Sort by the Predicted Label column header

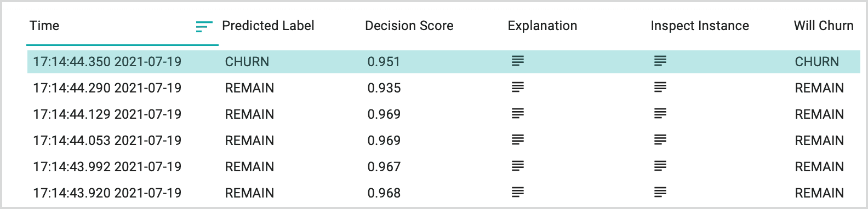pos(268,26)
